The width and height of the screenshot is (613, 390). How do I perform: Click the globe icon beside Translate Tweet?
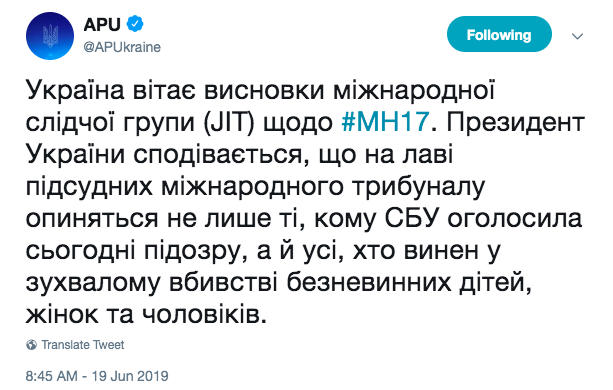pyautogui.click(x=32, y=345)
